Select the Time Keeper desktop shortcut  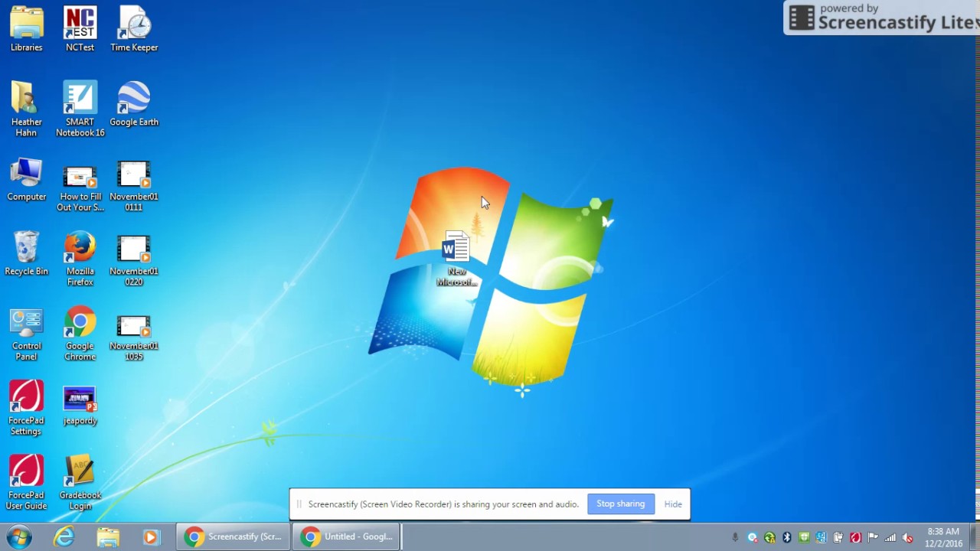point(134,29)
